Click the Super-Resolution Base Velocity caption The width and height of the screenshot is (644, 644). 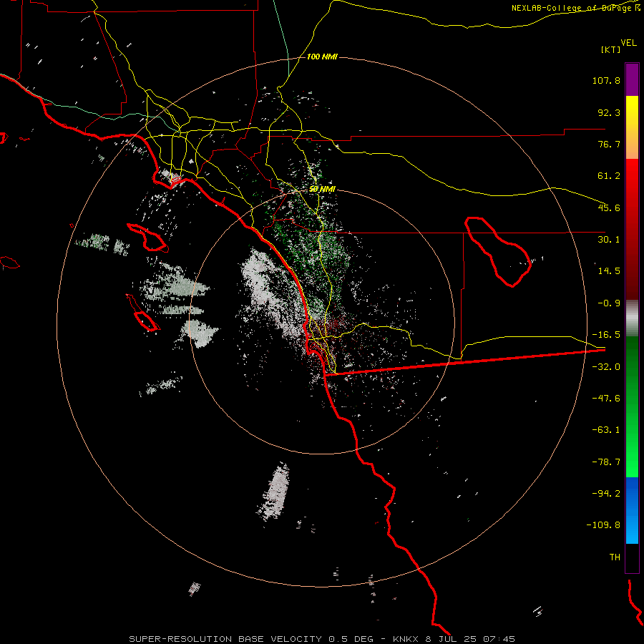(322, 639)
